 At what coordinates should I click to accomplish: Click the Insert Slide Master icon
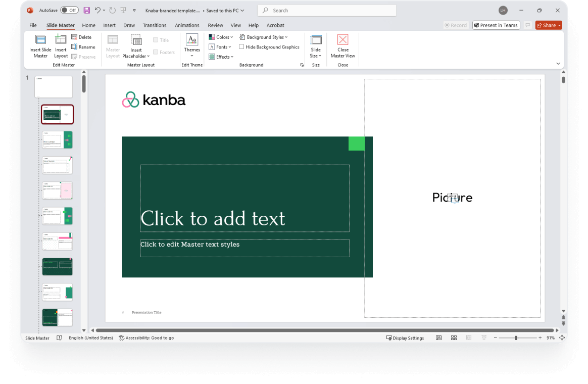point(40,40)
